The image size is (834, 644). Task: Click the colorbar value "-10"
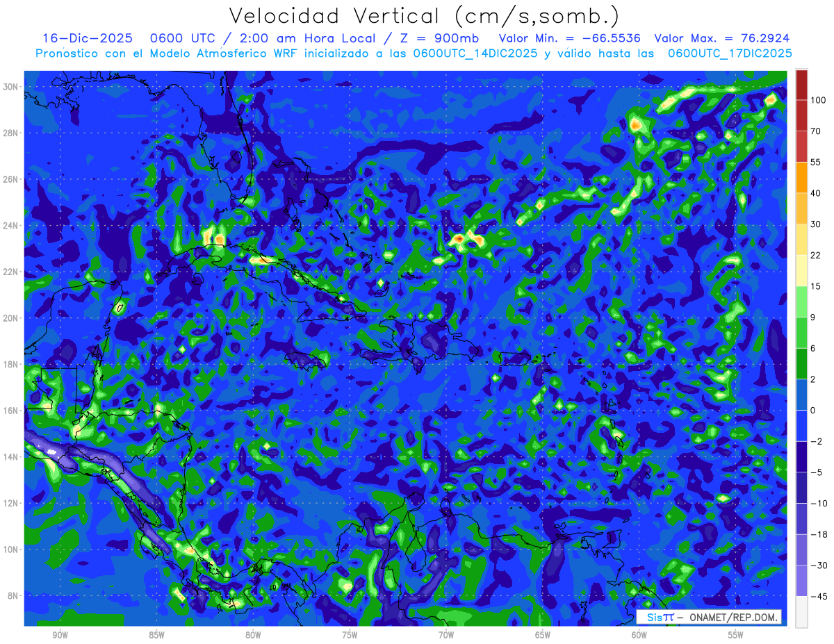tap(818, 504)
